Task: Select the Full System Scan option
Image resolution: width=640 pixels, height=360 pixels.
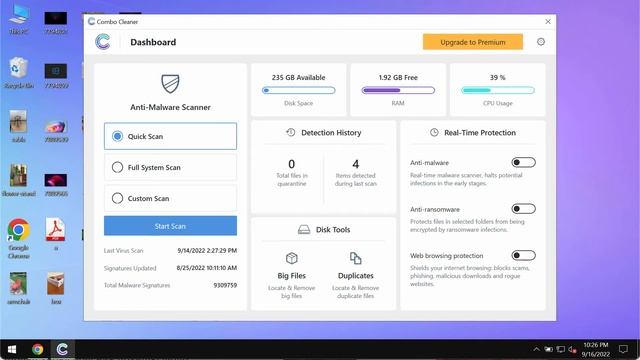Action: 170,167
